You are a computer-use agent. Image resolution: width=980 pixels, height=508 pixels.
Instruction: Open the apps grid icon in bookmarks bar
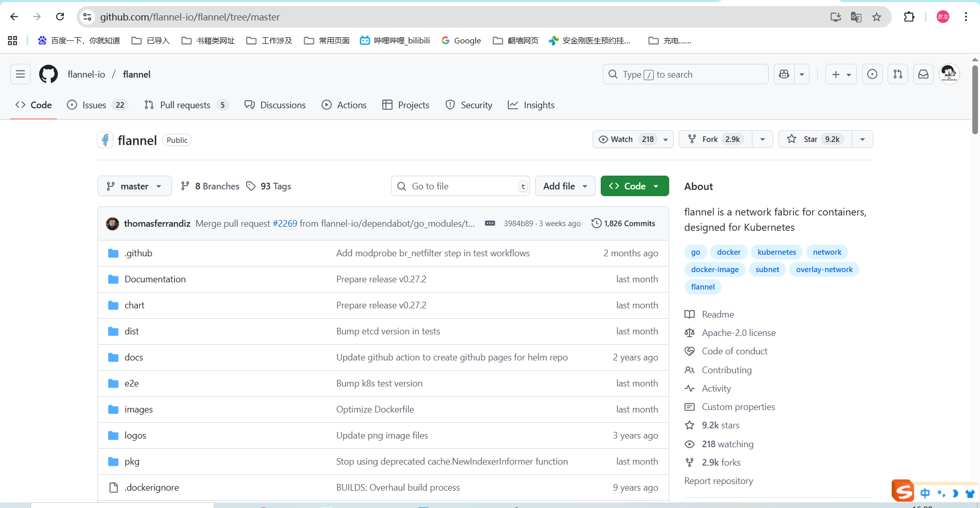click(x=13, y=40)
